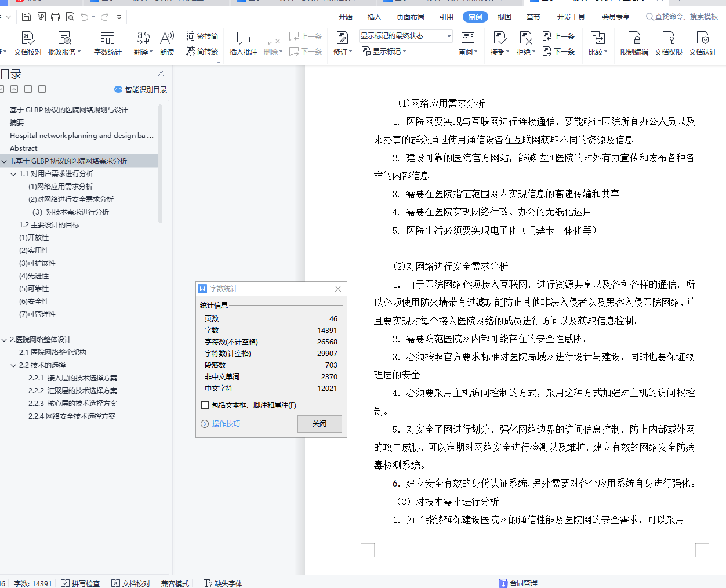Click 缺失字体 in status bar
726x588 pixels.
click(223, 583)
